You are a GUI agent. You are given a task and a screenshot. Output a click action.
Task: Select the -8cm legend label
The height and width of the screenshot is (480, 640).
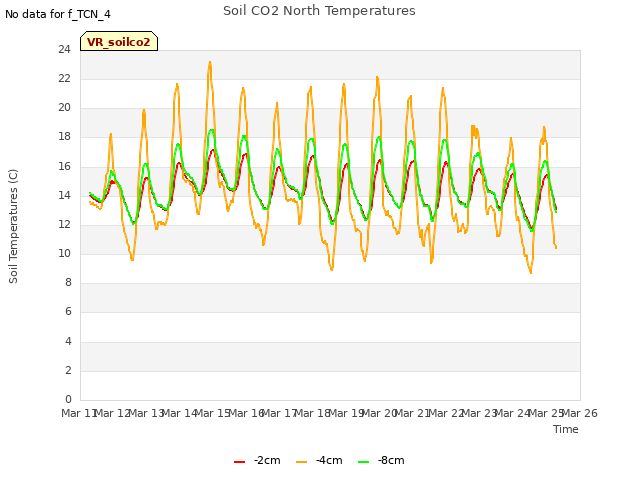[391, 460]
